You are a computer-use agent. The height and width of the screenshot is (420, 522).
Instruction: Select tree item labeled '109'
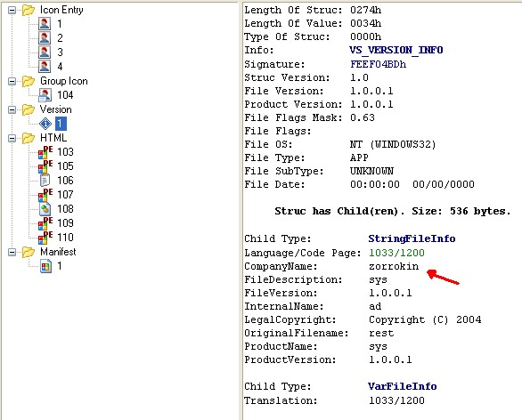[65, 223]
